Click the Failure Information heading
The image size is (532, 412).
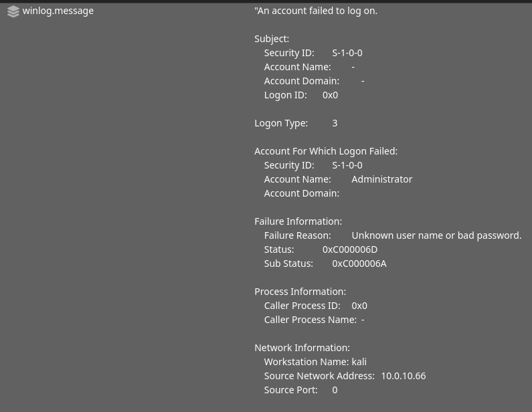tap(298, 221)
